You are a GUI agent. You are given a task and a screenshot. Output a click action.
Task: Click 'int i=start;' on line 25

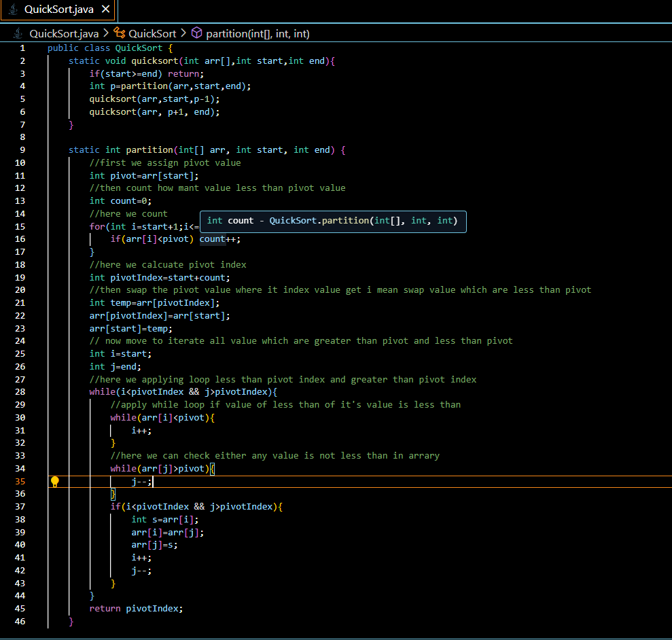[x=120, y=354]
